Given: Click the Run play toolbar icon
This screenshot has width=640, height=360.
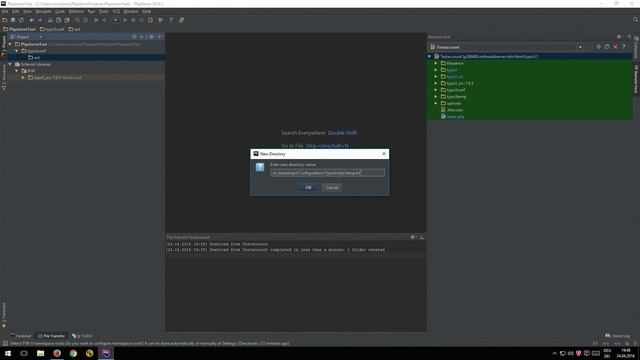Looking at the screenshot, I should click(x=125, y=20).
